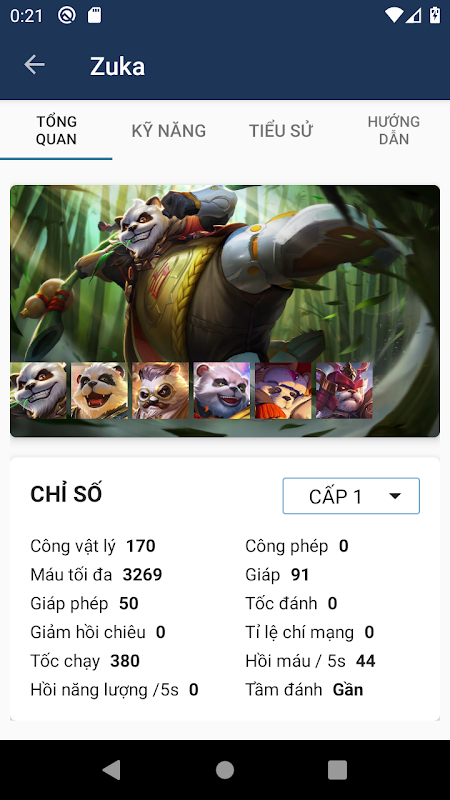Pick the sixth samurai armor skin thumbnail

tap(344, 390)
